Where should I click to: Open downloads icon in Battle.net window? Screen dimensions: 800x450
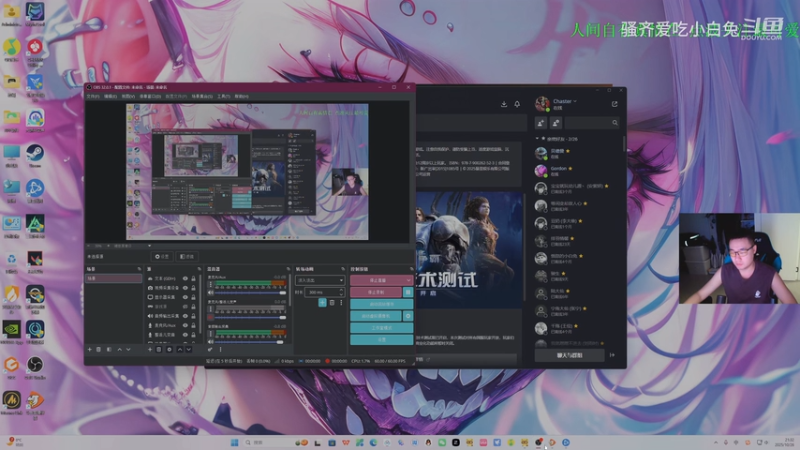(x=504, y=104)
